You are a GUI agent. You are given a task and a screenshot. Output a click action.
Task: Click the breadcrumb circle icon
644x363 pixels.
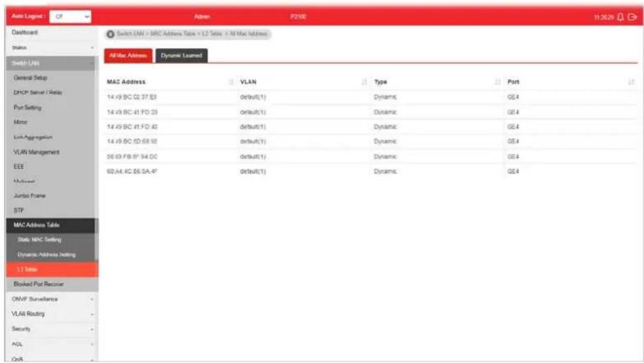point(111,34)
